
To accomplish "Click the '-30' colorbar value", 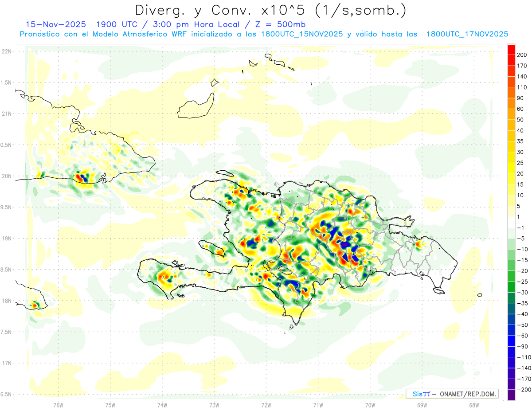I will pyautogui.click(x=522, y=293).
